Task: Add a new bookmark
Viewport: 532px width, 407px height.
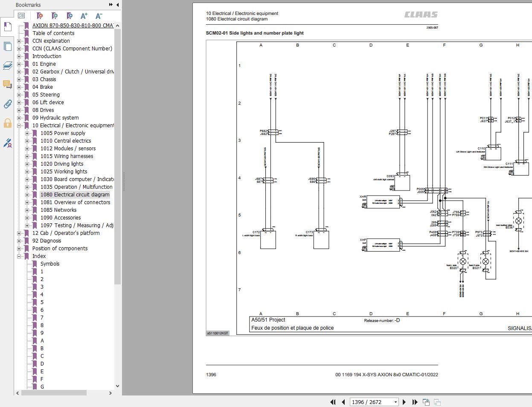Action: tap(55, 16)
